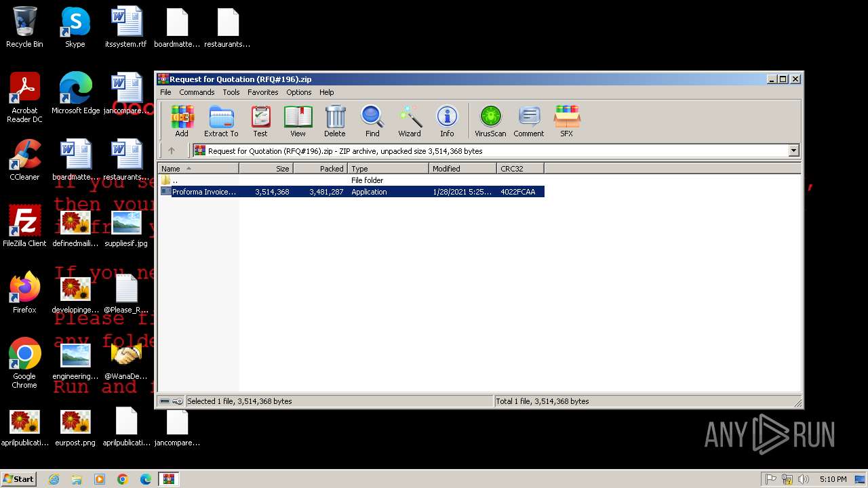868x488 pixels.
Task: Click the View toolbar icon
Action: 298,121
